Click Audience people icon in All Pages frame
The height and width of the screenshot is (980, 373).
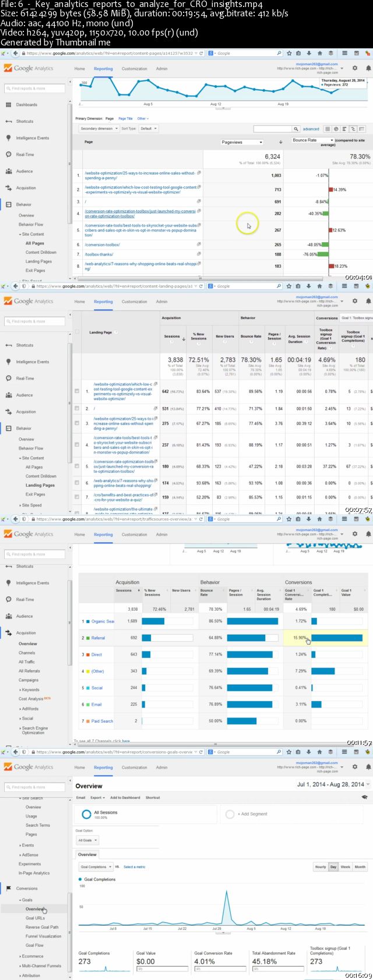[x=8, y=171]
